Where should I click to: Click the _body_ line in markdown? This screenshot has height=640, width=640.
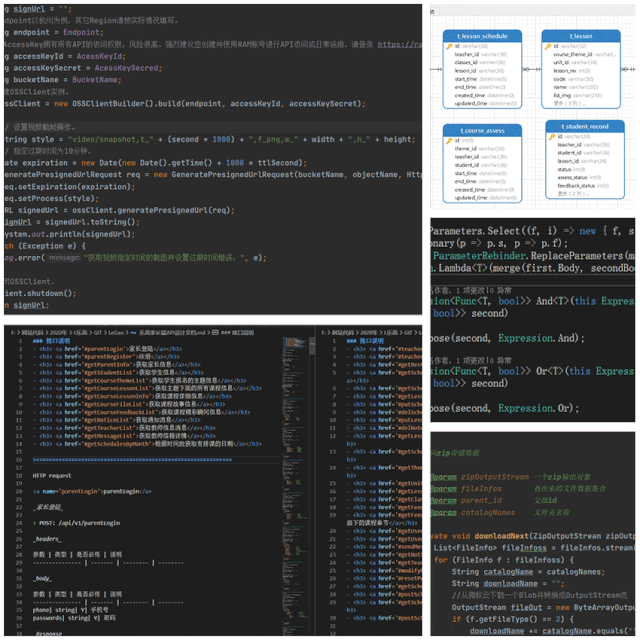[x=42, y=578]
